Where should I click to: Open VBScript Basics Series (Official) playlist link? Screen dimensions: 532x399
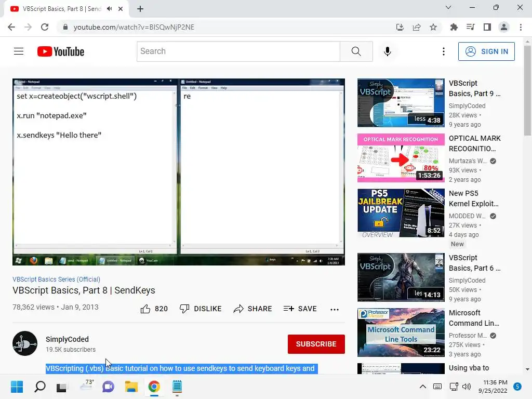coord(56,279)
